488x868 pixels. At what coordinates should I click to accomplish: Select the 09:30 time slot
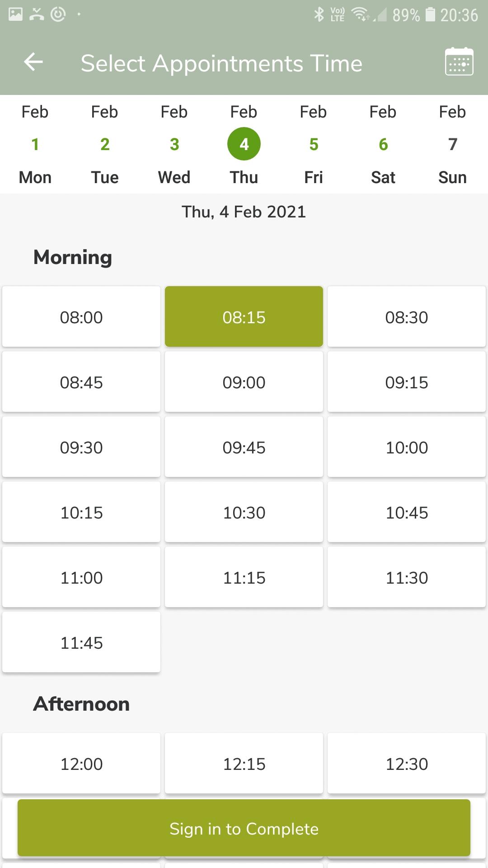pyautogui.click(x=81, y=447)
